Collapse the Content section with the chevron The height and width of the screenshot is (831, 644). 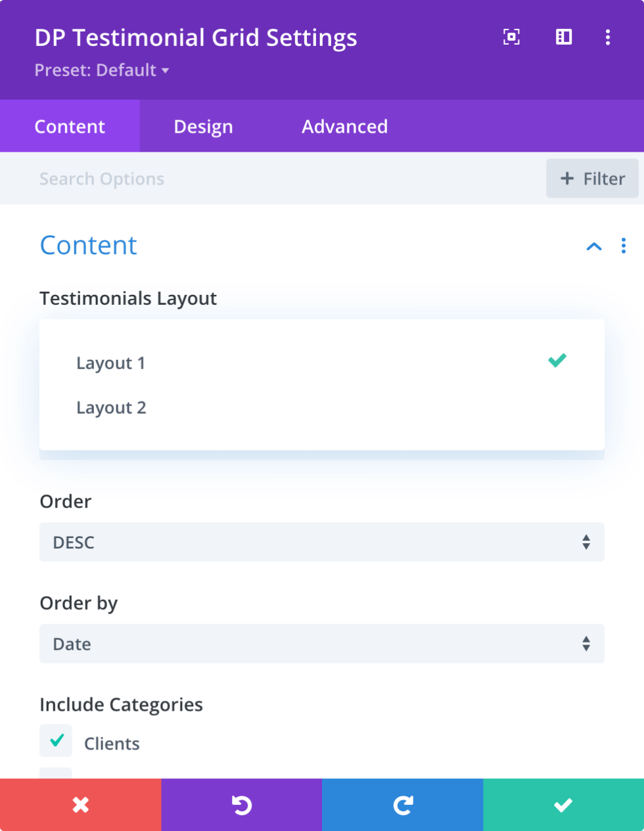[x=594, y=246]
